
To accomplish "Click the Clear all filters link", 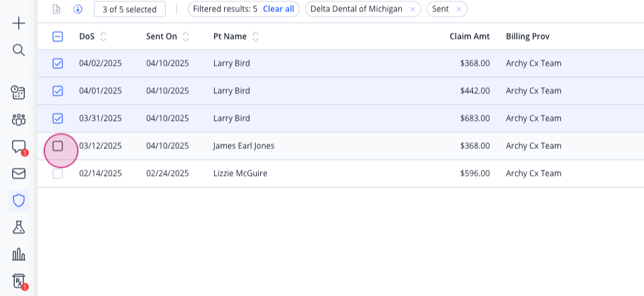I will (278, 9).
